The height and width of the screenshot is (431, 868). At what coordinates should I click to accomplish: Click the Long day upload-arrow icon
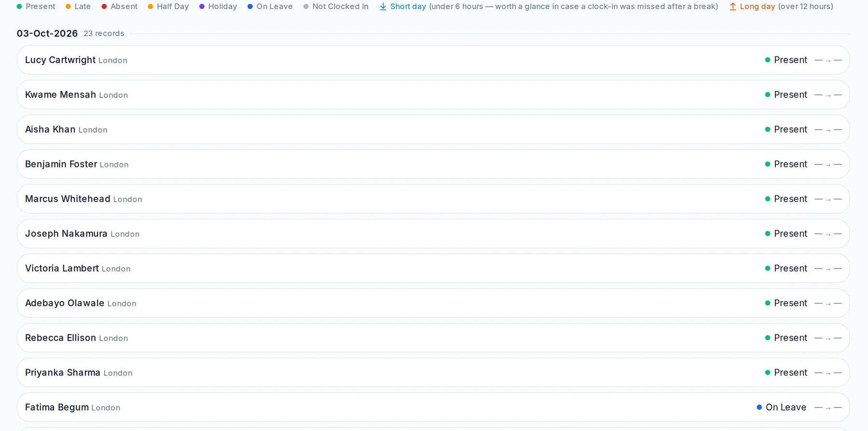click(x=732, y=7)
